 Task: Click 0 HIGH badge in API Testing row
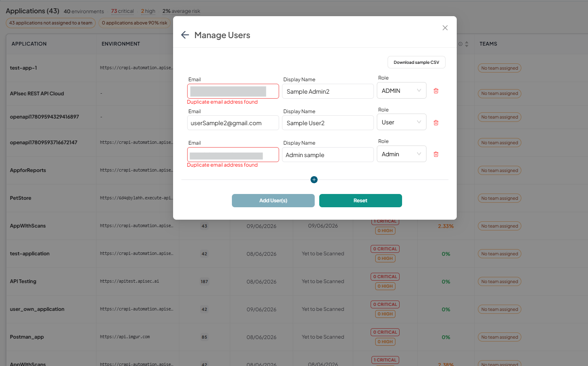click(385, 286)
